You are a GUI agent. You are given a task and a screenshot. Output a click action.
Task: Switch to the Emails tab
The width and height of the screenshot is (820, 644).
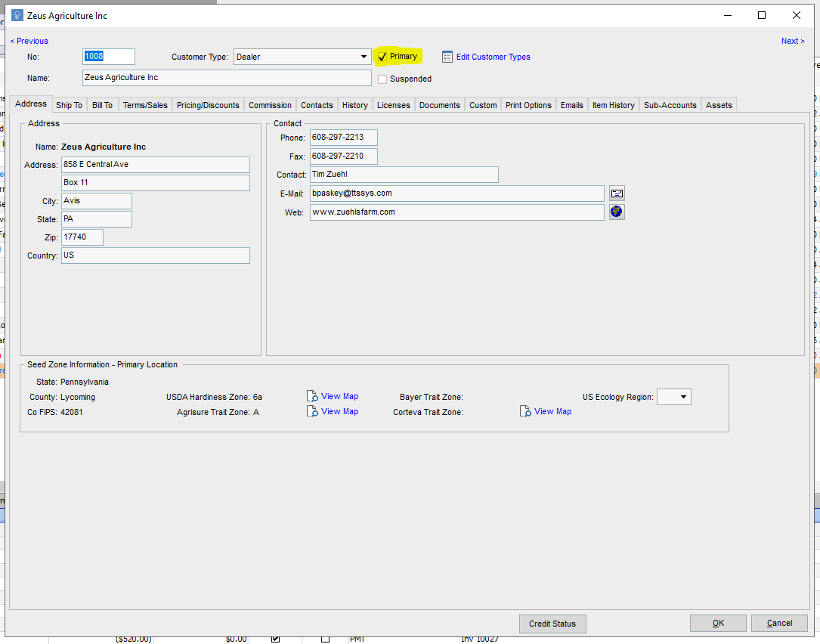(x=572, y=105)
